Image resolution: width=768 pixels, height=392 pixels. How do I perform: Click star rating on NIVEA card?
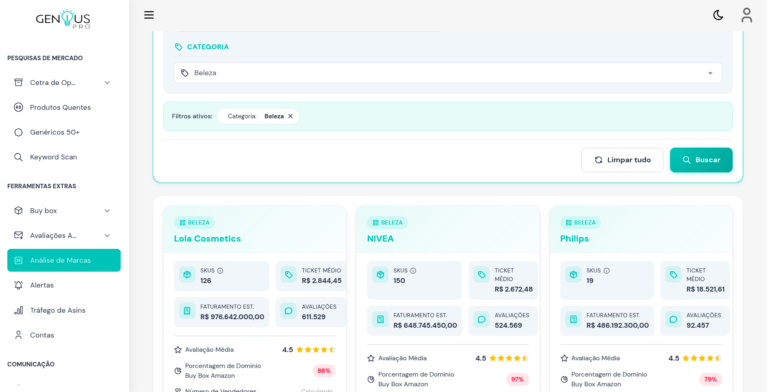(509, 358)
